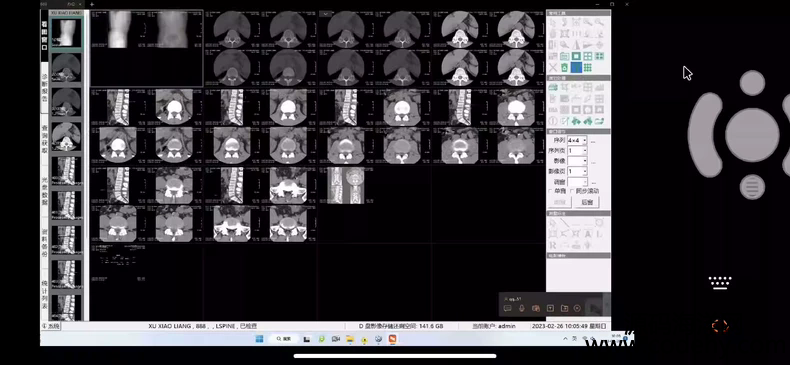This screenshot has height=365, width=790.
Task: Select the four-pane layout icon
Action: (x=588, y=56)
